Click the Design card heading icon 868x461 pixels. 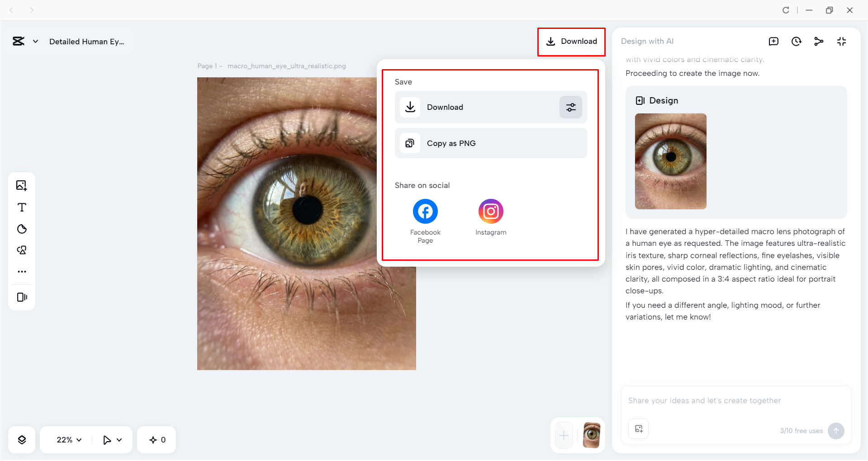tap(640, 101)
